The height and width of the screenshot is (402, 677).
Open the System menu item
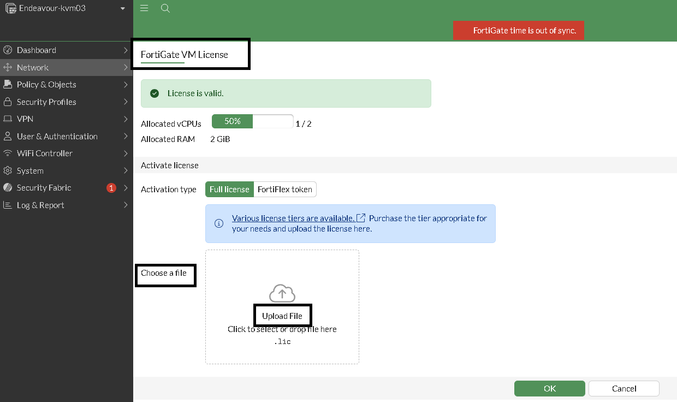[66, 171]
